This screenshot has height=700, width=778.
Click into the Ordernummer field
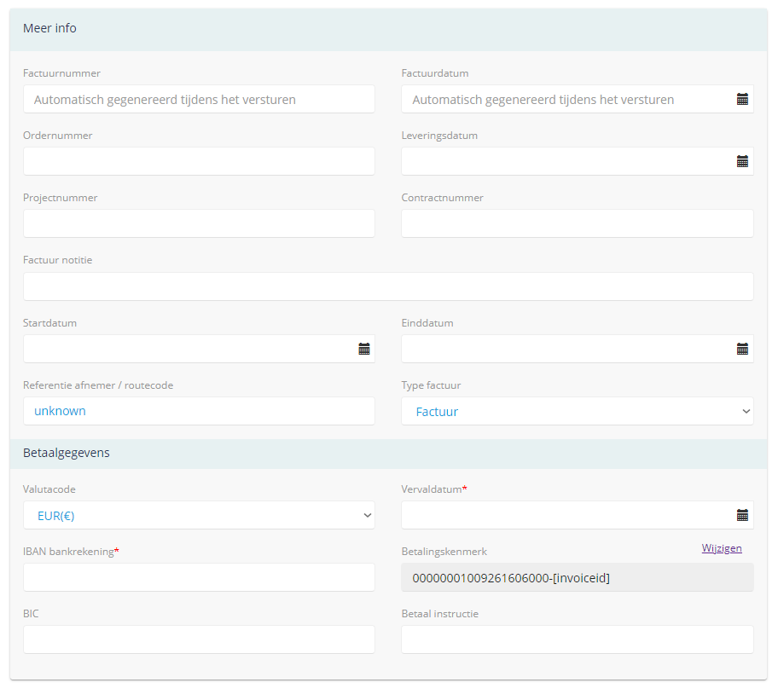click(x=199, y=161)
